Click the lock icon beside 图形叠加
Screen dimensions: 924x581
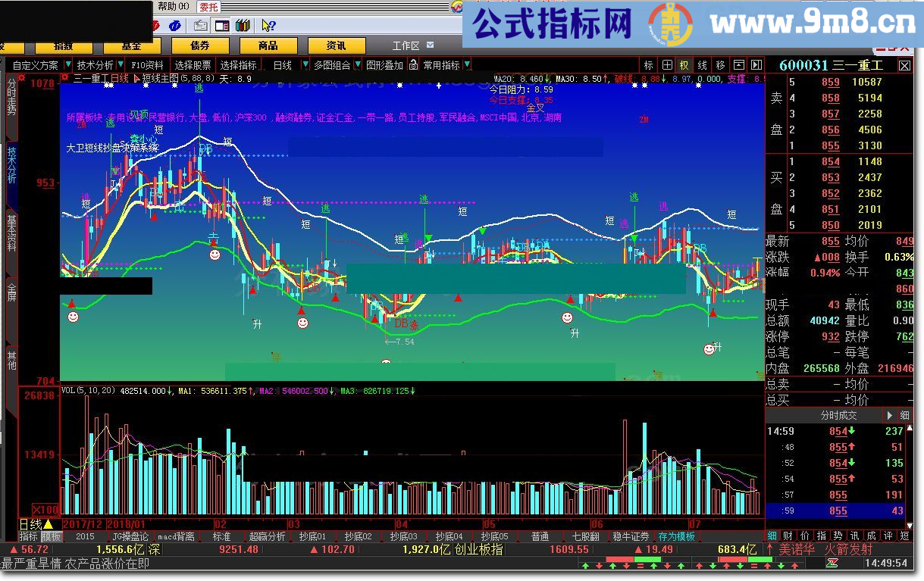413,64
